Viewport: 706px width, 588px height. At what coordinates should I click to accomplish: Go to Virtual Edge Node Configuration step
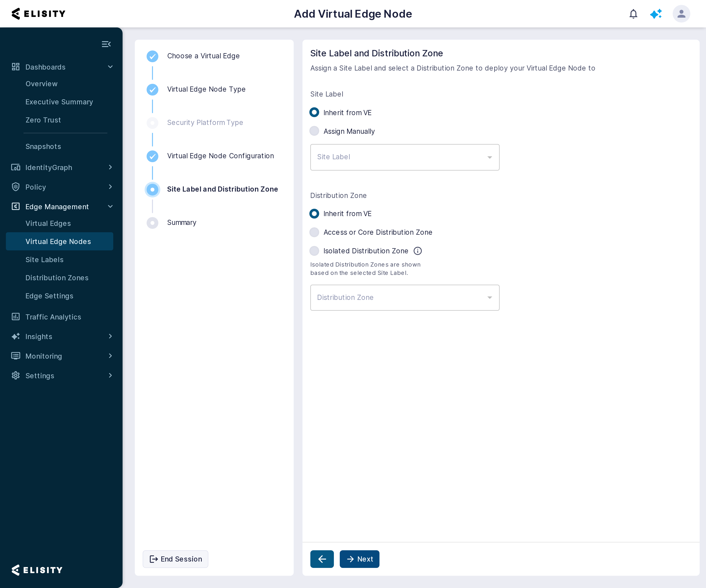[220, 156]
